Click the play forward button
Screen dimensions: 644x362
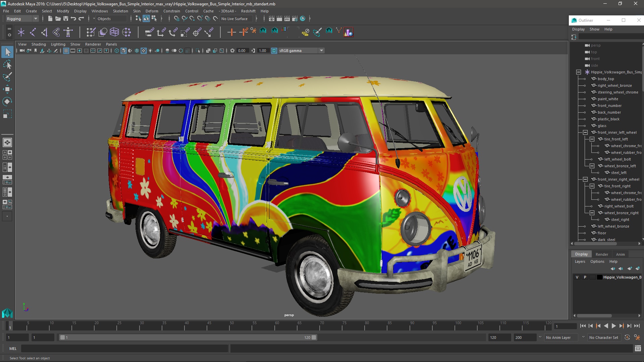pyautogui.click(x=614, y=326)
